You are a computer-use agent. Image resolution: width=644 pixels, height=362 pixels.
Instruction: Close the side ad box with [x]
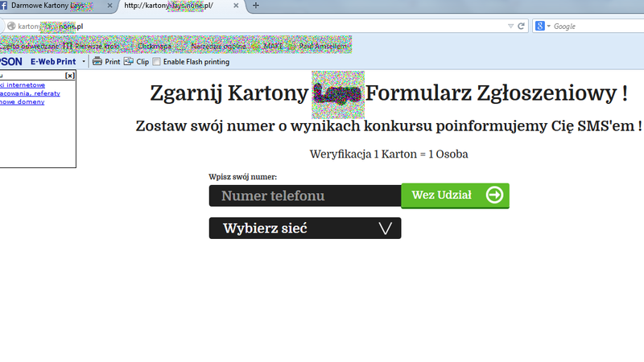[70, 76]
